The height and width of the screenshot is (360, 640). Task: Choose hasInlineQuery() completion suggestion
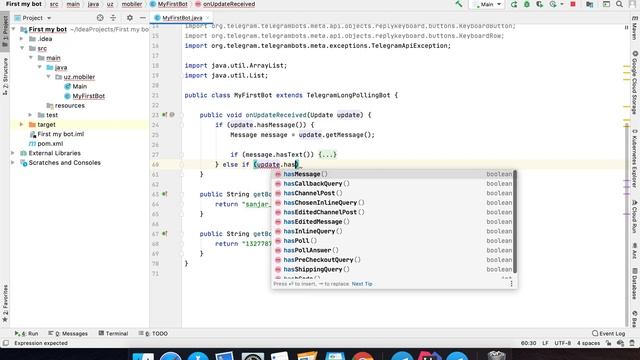pyautogui.click(x=393, y=231)
